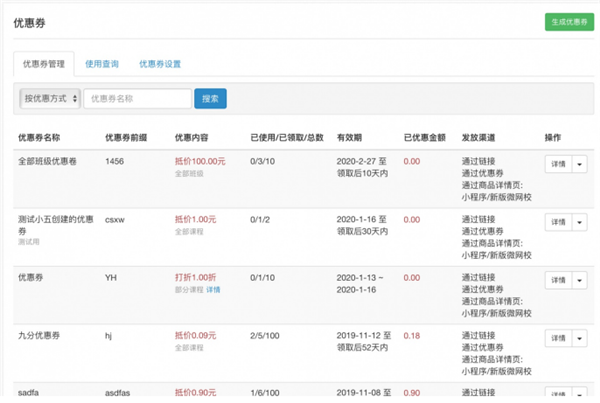Screen dimensions: 600x403
Task: Expand action caret for the sadfa coupon
Action: (580, 396)
